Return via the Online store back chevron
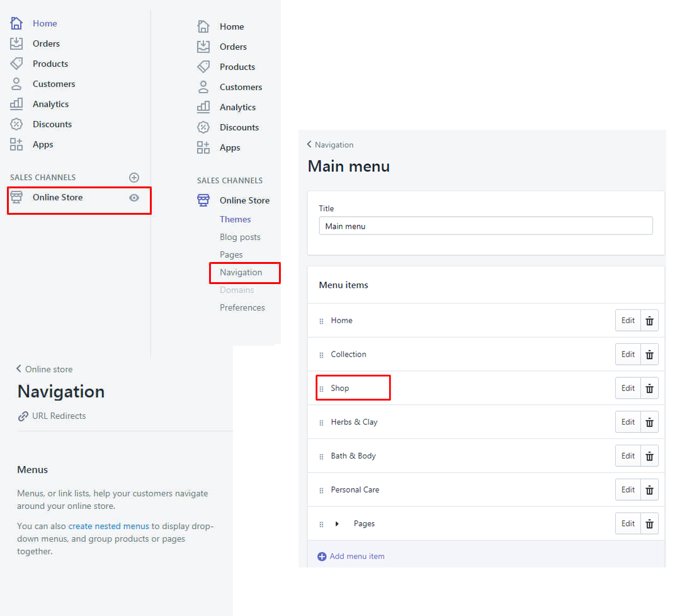Viewport: 687px width, 616px height. click(19, 369)
